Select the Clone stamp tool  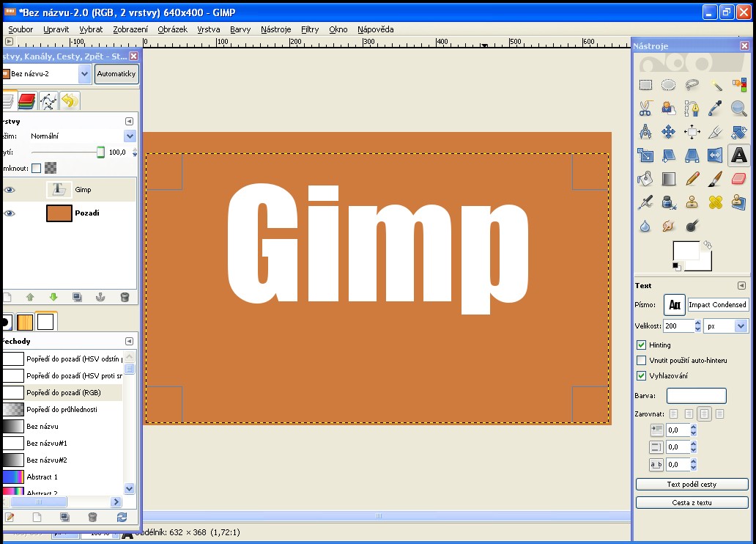[x=692, y=202]
